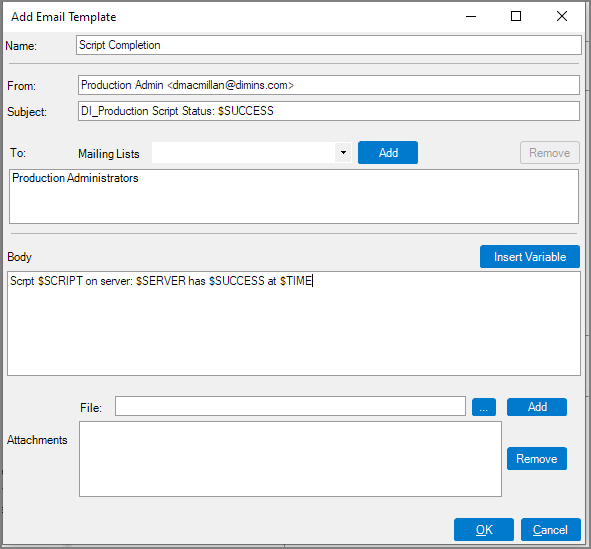Add the selected mailing list to recipients
The image size is (591, 549).
pyautogui.click(x=388, y=153)
